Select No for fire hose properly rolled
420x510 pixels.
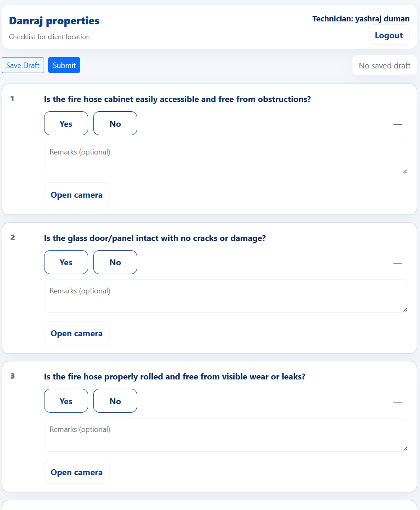115,400
